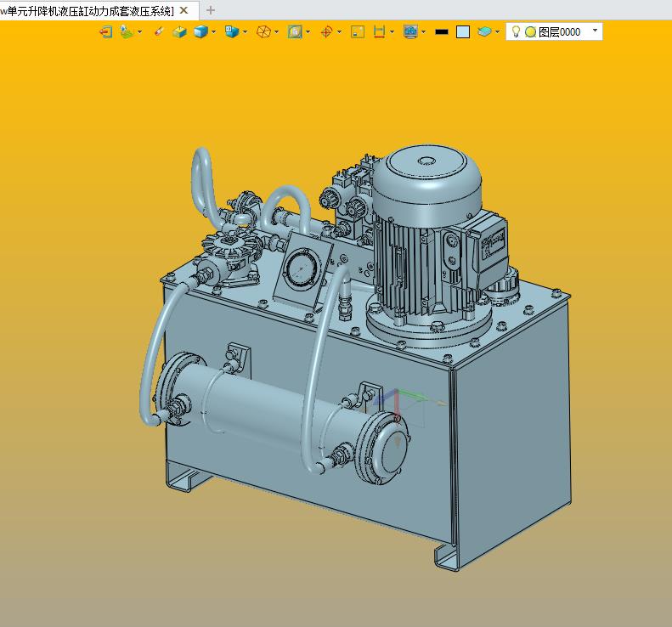Click the yellow circle layer color indicator

(531, 32)
